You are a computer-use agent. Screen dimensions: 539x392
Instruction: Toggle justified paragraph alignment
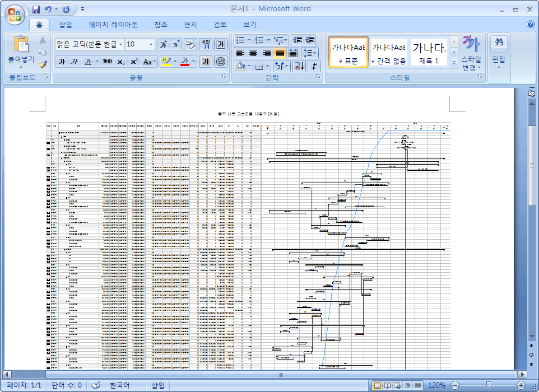click(280, 53)
